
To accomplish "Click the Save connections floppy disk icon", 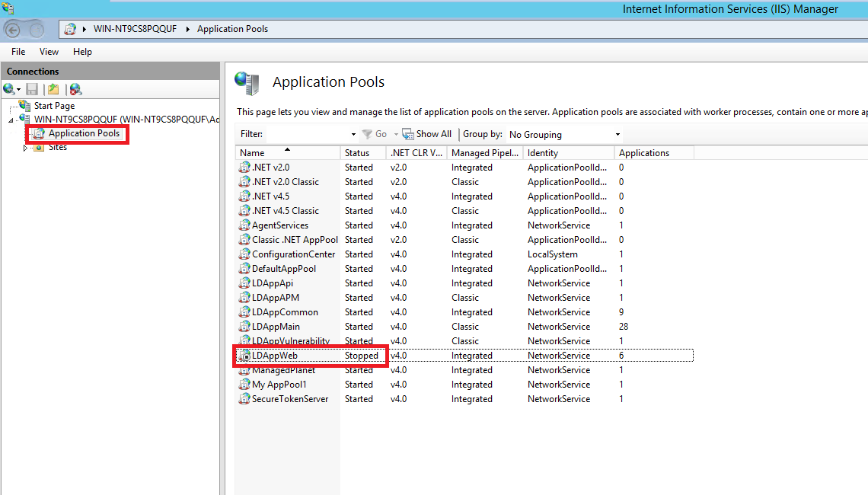I will (x=32, y=89).
